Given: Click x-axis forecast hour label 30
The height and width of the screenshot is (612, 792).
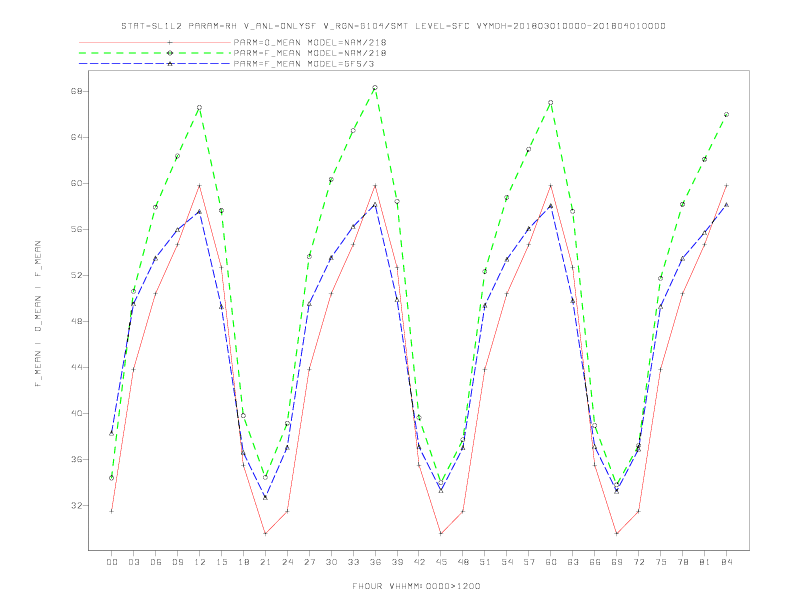Looking at the screenshot, I should 331,562.
